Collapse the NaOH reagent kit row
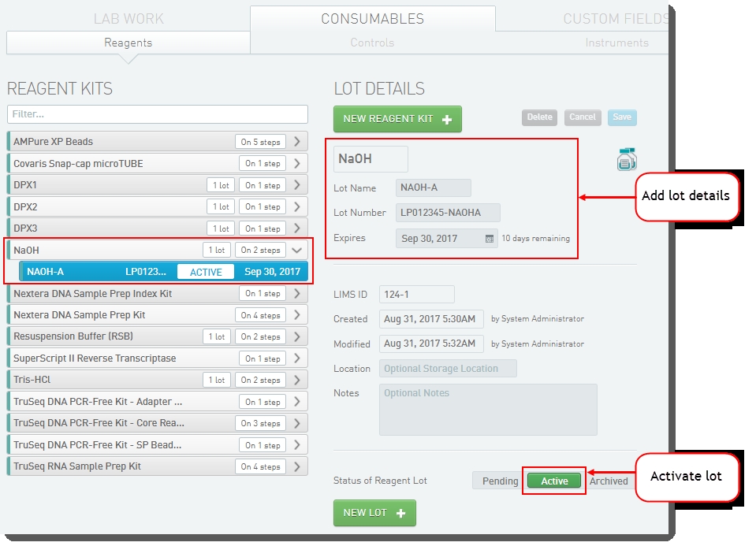 pyautogui.click(x=297, y=250)
